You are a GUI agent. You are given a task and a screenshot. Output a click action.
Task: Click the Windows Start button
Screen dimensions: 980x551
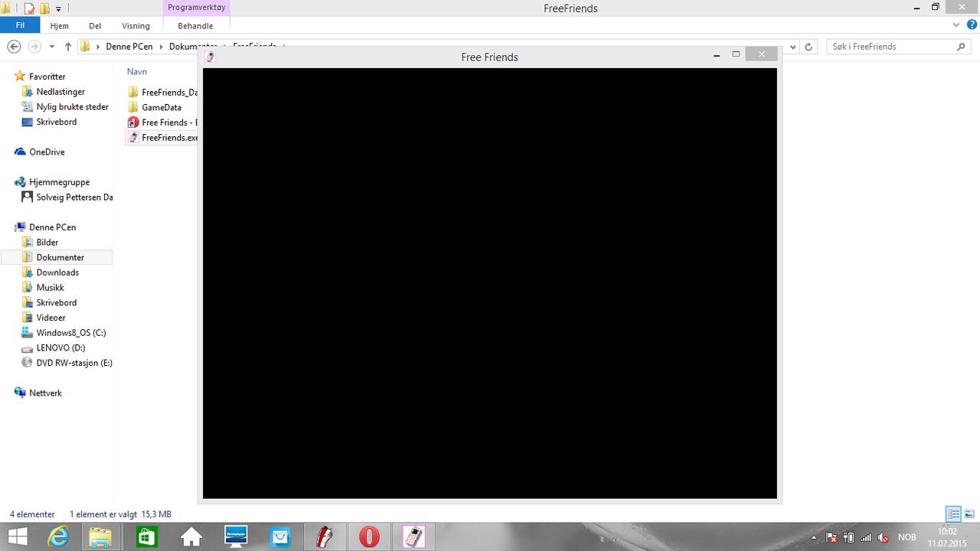point(18,536)
